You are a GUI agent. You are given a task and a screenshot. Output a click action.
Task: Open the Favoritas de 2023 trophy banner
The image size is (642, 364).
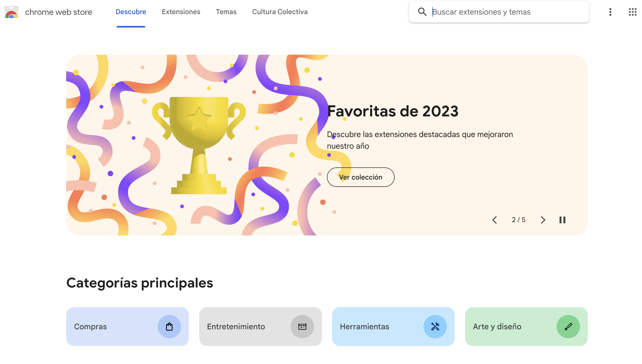pos(327,145)
